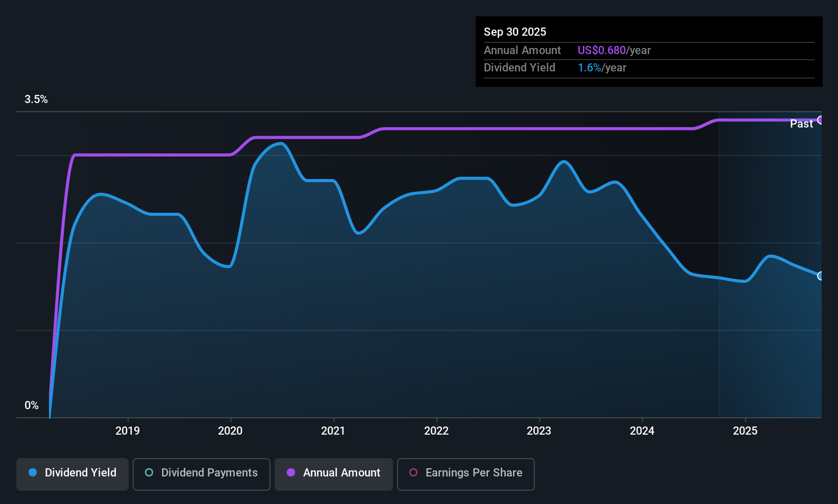
Task: Click the 2022 x-axis label
Action: point(436,431)
